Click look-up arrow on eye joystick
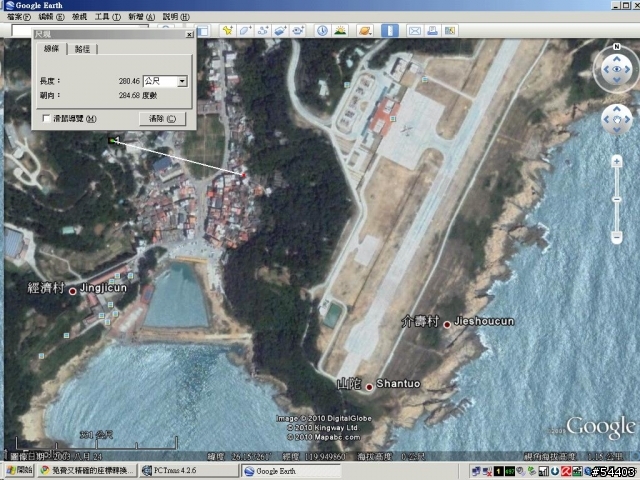640x480 pixels. (x=617, y=59)
